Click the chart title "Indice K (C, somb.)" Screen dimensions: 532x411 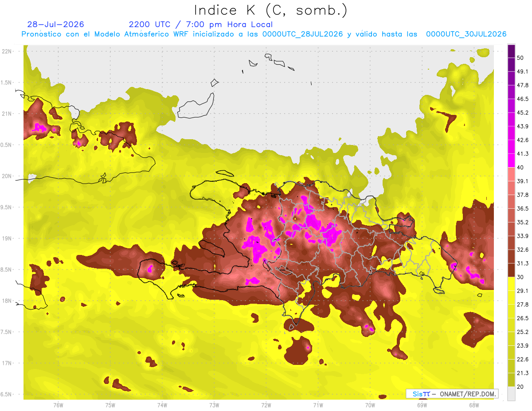click(270, 10)
